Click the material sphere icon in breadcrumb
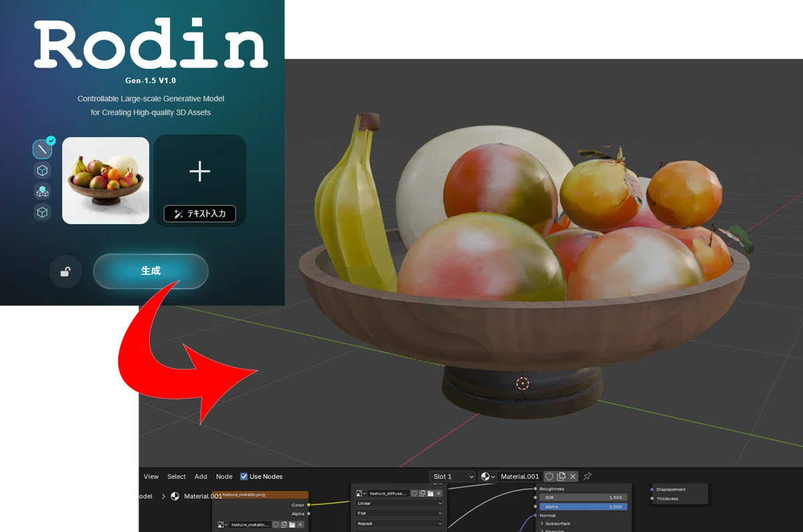This screenshot has height=532, width=803. (175, 497)
